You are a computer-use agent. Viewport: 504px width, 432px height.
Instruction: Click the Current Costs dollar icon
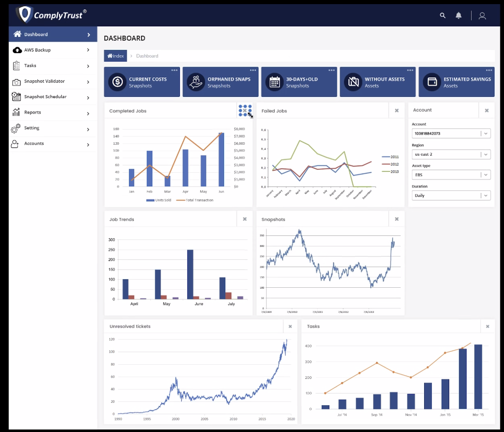pos(118,82)
